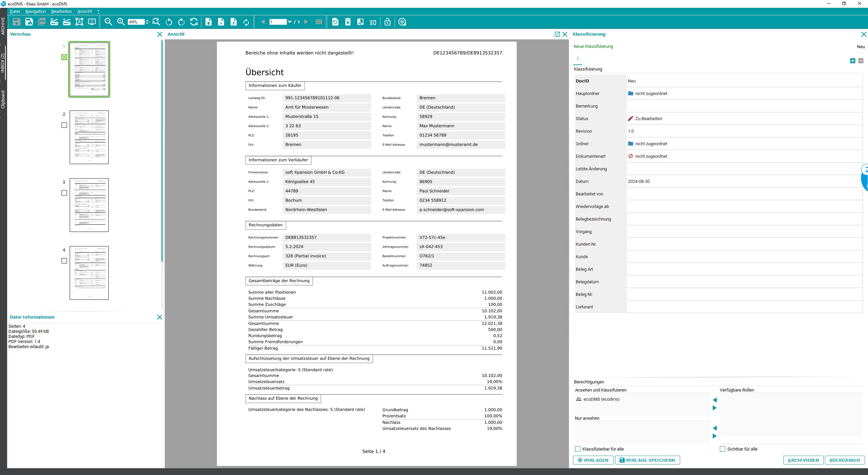Click the scanner icon with plus
The height and width of the screenshot is (475, 868).
(x=67, y=22)
